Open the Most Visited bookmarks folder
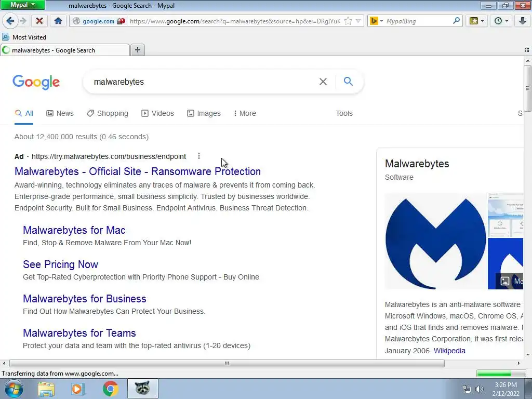The height and width of the screenshot is (399, 532). pyautogui.click(x=24, y=37)
